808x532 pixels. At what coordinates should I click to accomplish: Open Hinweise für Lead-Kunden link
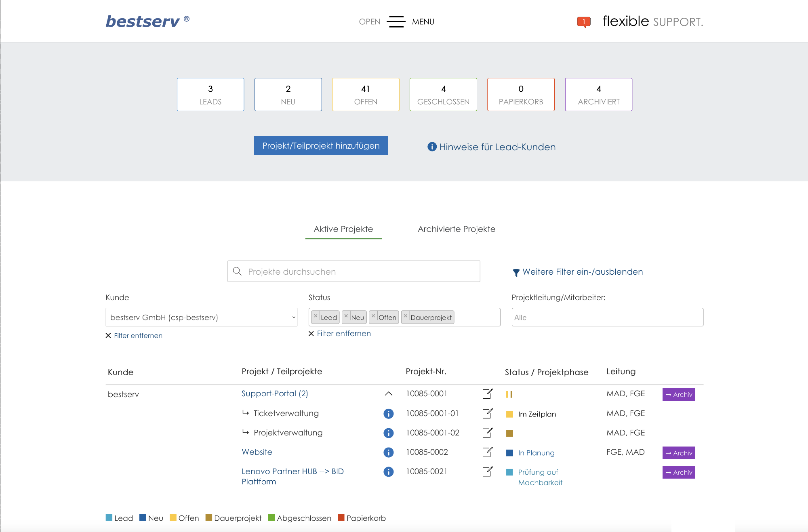tap(497, 147)
